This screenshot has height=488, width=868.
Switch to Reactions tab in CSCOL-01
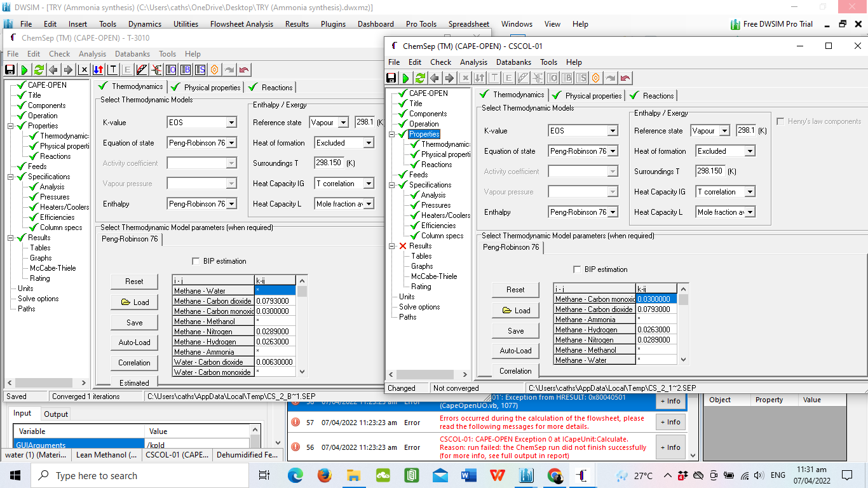pos(652,95)
